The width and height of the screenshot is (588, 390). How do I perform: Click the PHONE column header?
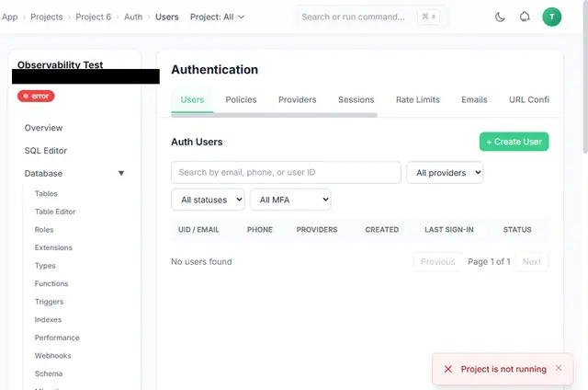click(260, 230)
